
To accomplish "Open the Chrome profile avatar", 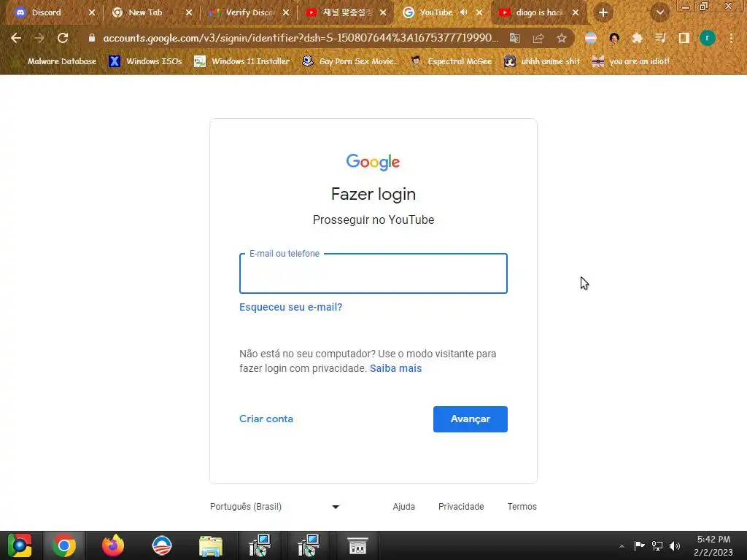I will click(708, 38).
